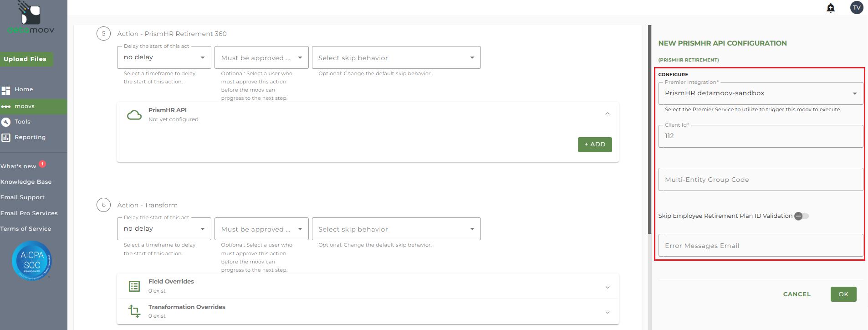Click the Reporting chart icon
The image size is (868, 330).
point(6,137)
